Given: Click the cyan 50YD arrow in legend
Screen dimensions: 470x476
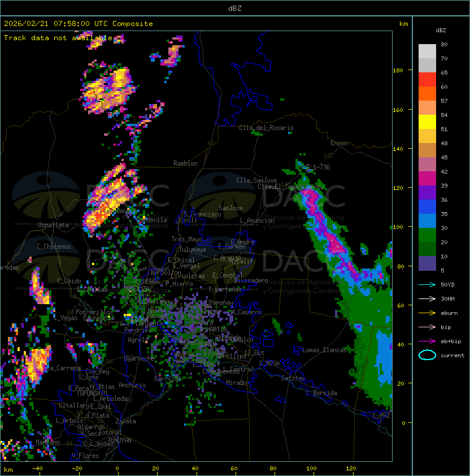Looking at the screenshot, I should coord(427,284).
